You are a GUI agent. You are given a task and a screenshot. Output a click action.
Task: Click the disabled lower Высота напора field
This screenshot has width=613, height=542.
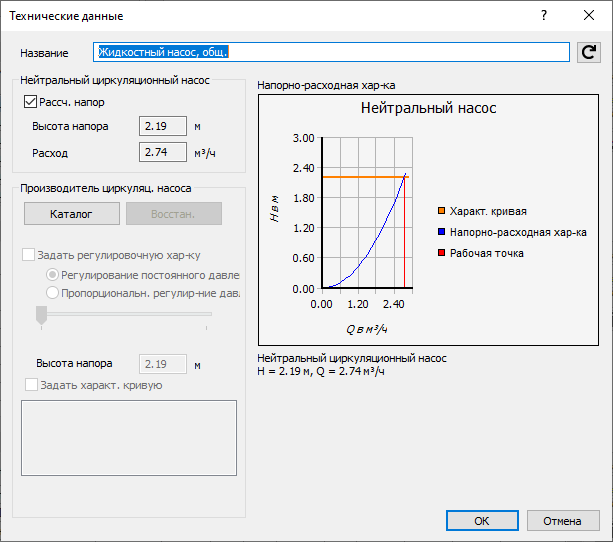pos(163,364)
